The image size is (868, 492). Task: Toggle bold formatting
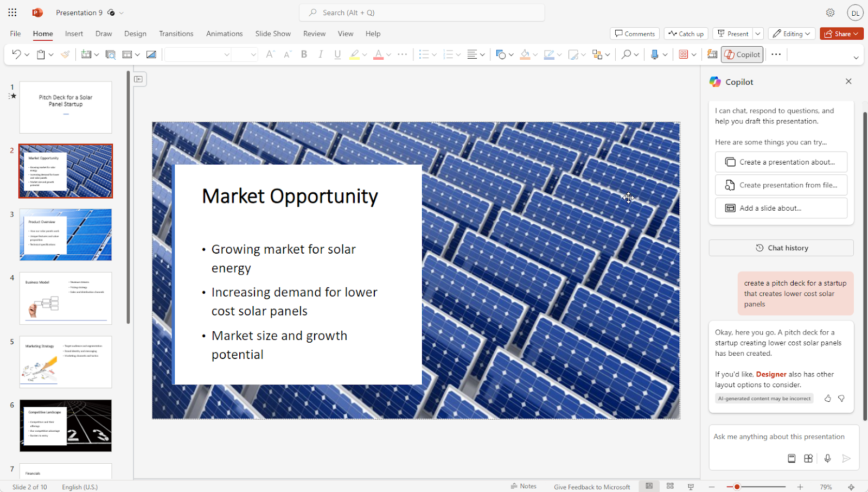pos(304,54)
